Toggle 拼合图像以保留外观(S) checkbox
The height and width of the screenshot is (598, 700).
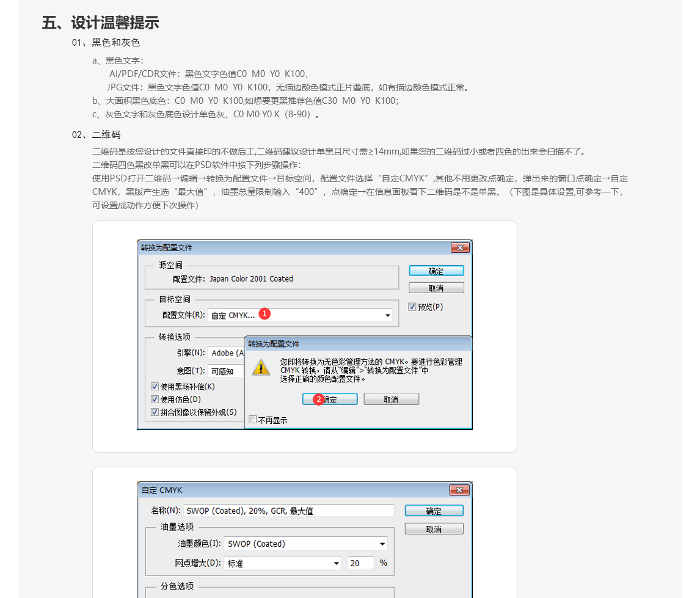(x=155, y=412)
